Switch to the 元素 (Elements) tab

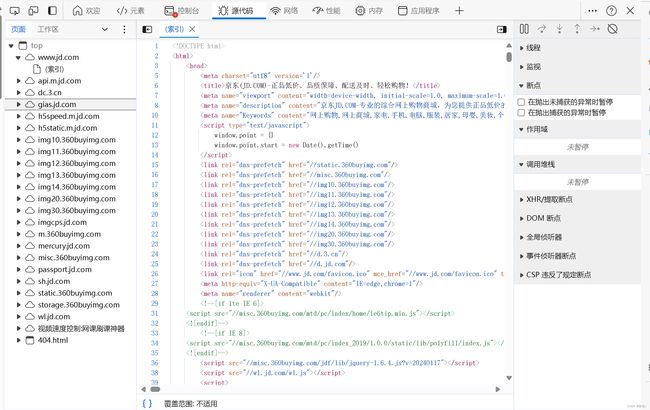click(x=131, y=11)
